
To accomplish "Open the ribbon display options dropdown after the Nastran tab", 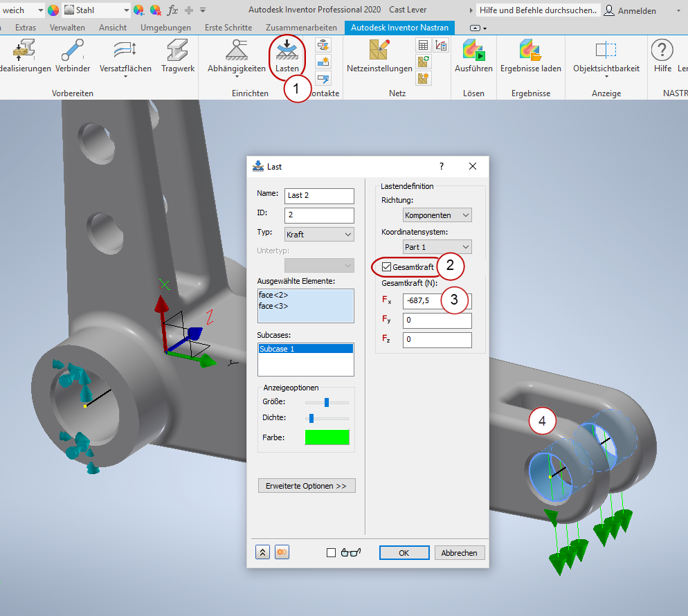I will point(478,28).
